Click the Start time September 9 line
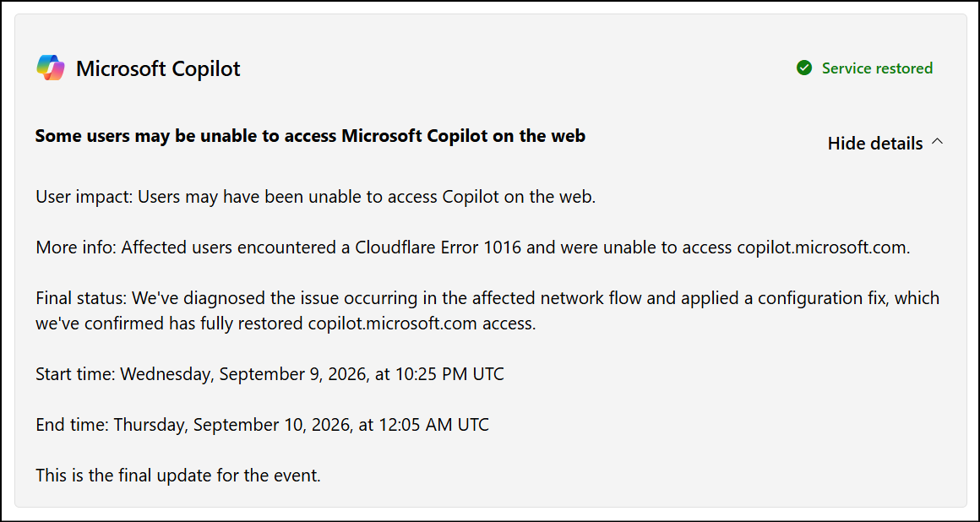This screenshot has height=522, width=980. click(x=270, y=374)
